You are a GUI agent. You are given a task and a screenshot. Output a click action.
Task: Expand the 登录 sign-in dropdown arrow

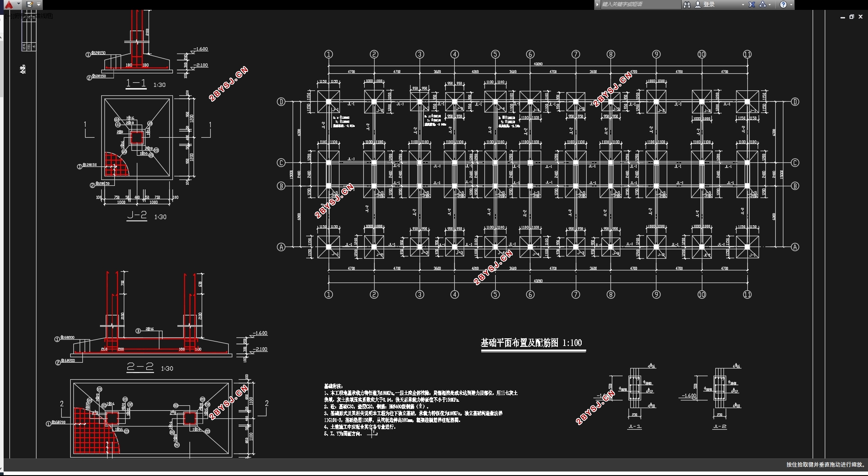pyautogui.click(x=743, y=4)
